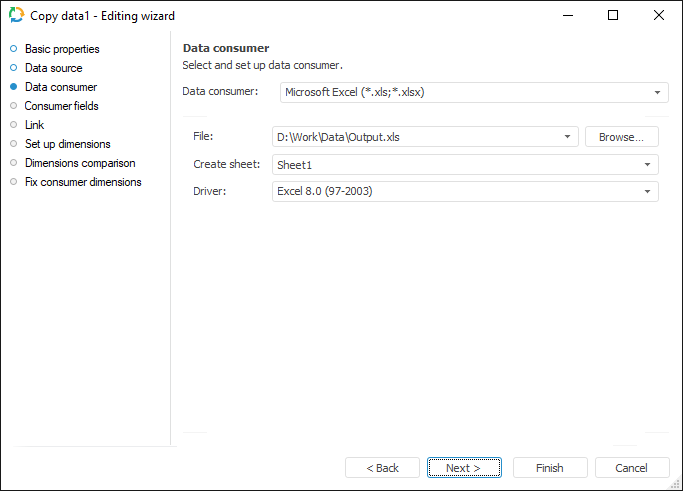This screenshot has width=683, height=491.
Task: Click the Fix consumer dimensions step bullet
Action: click(14, 182)
